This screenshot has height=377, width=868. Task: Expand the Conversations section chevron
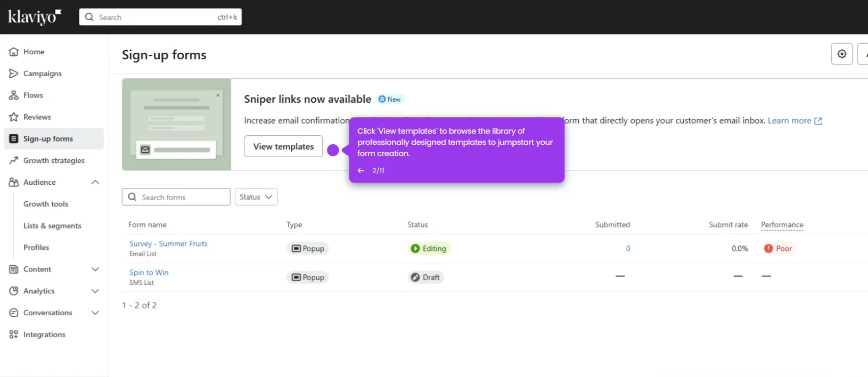tap(95, 313)
